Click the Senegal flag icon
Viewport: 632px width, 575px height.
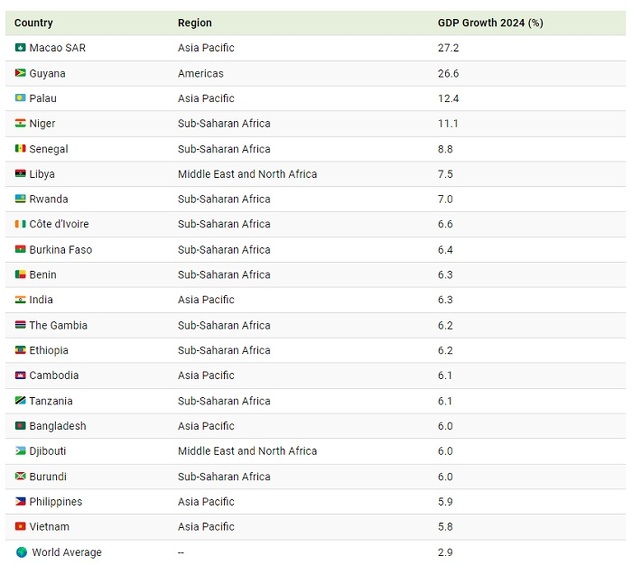(x=20, y=149)
